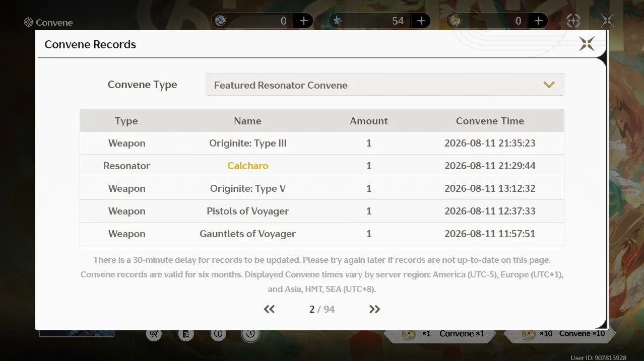Open the shop cart icon at bottom
This screenshot has height=361, width=644.
coord(154,333)
